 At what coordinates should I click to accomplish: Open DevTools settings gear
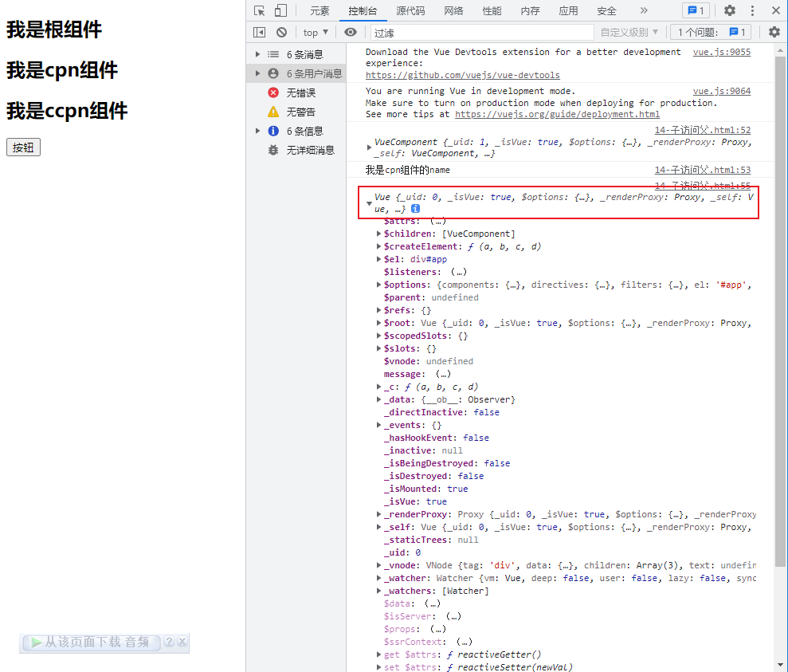click(x=730, y=10)
